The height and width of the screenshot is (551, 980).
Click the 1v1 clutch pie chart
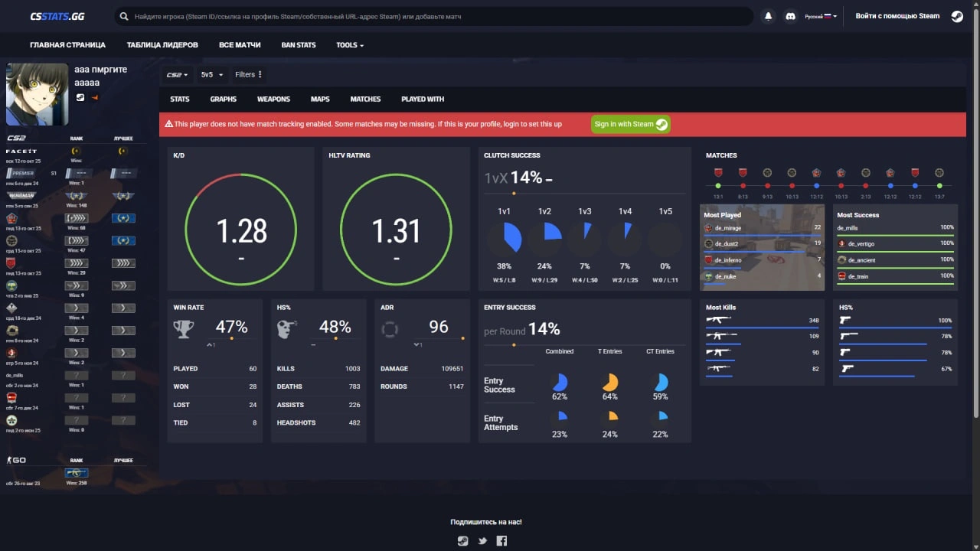505,239
